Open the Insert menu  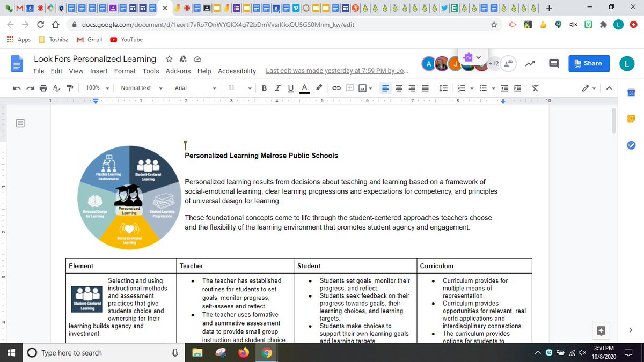99,71
